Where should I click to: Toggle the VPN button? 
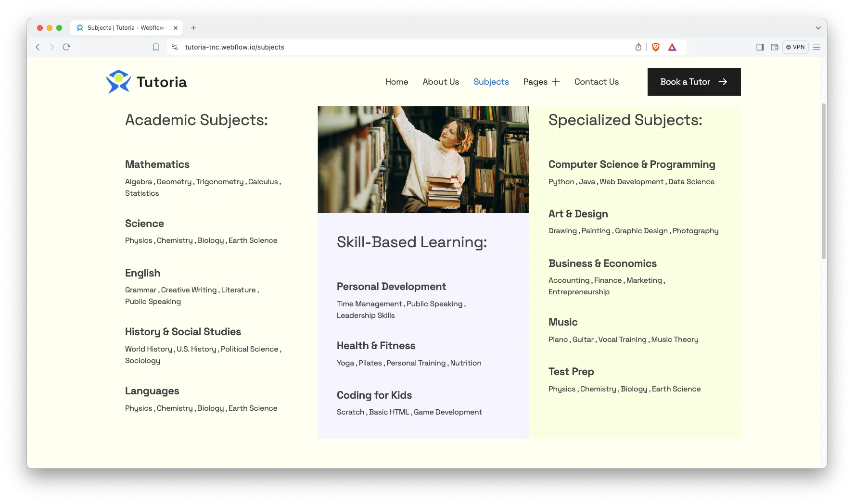tap(795, 47)
